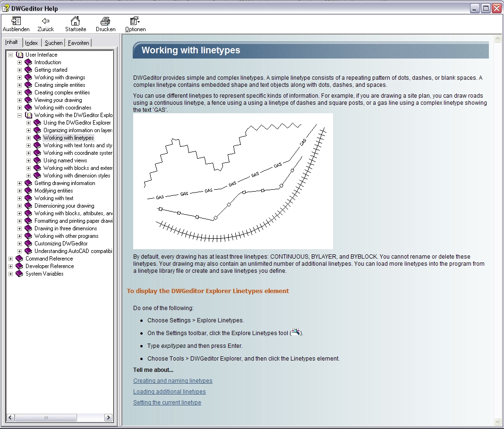Click the tree horizontal scrollbar thumb
The image size is (504, 429).
click(46, 418)
